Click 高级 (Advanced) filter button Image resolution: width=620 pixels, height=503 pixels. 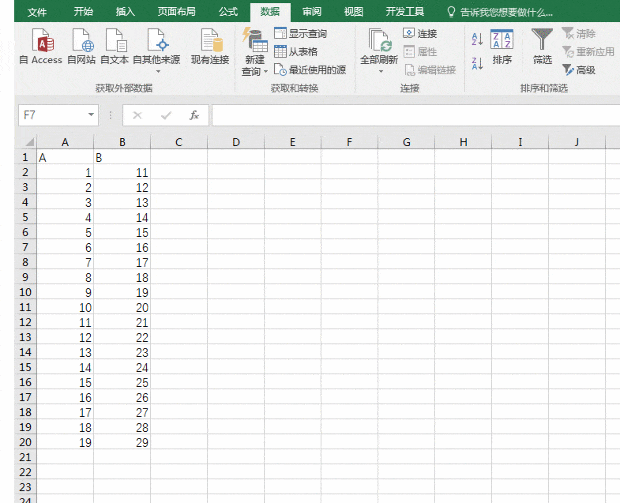[x=579, y=70]
